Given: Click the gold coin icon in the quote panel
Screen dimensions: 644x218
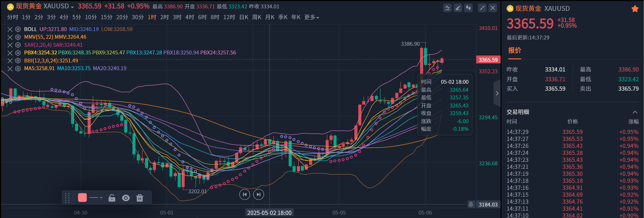Looking at the screenshot, I should [510, 8].
